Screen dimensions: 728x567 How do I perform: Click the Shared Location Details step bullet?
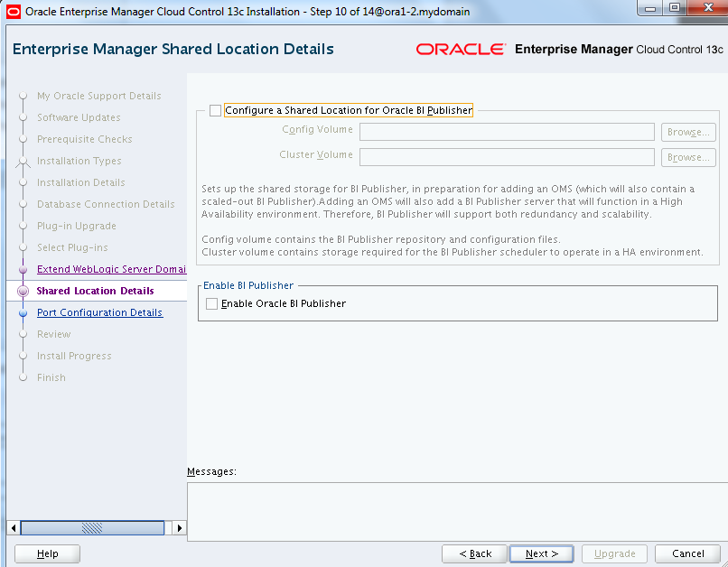point(23,292)
